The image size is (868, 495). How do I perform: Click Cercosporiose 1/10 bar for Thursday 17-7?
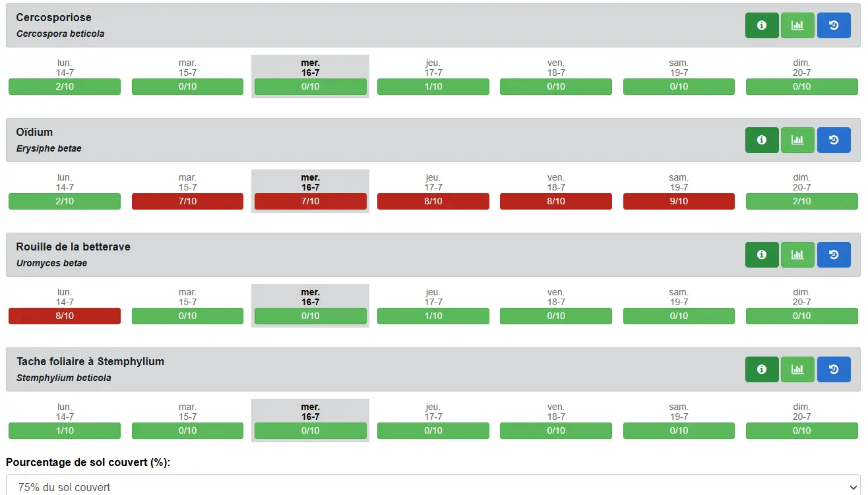pyautogui.click(x=433, y=87)
